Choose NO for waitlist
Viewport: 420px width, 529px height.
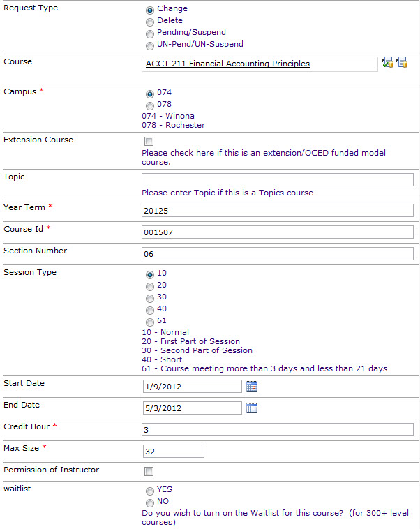(x=150, y=503)
